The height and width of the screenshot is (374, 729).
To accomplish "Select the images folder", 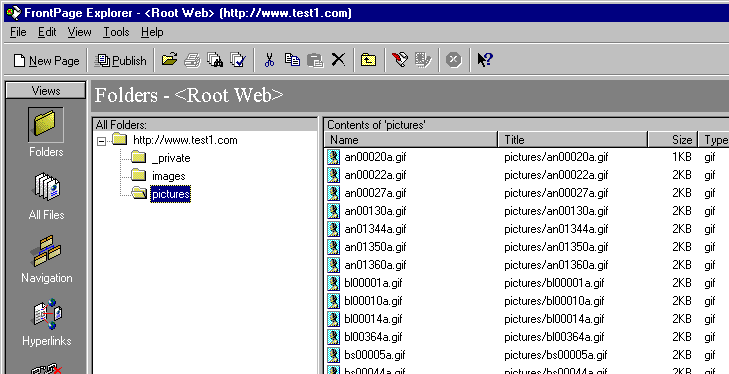I will [168, 176].
